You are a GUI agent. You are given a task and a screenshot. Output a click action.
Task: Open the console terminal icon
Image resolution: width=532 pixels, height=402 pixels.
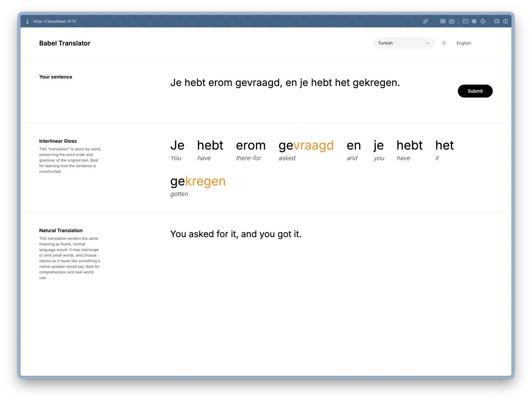[465, 21]
